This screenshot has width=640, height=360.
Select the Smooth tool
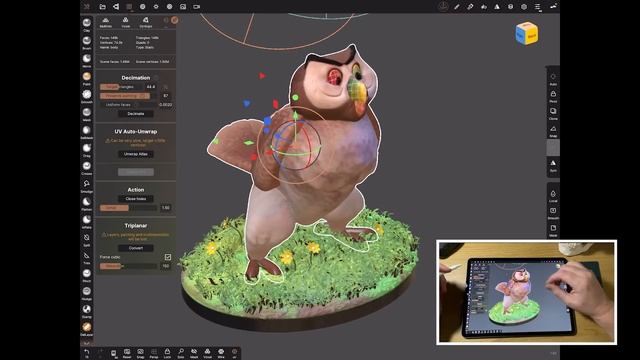87,96
